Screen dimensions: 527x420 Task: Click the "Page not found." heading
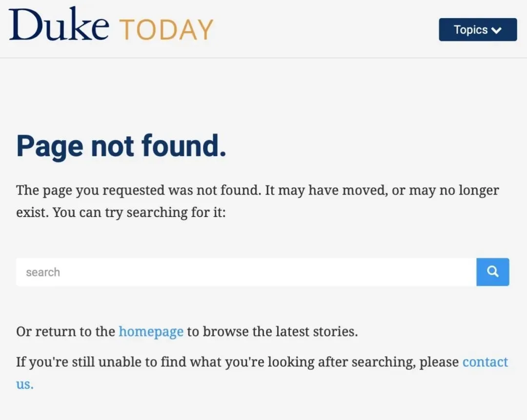point(122,145)
